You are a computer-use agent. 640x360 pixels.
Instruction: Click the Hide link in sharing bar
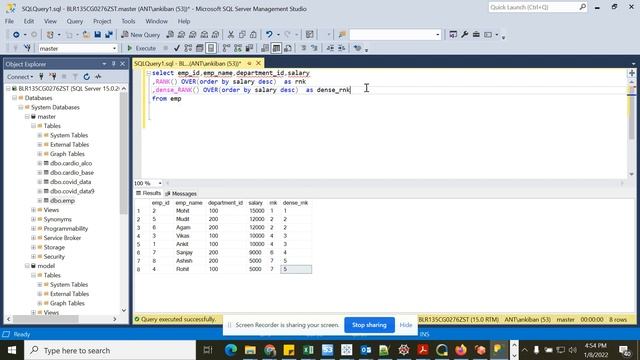coord(406,325)
